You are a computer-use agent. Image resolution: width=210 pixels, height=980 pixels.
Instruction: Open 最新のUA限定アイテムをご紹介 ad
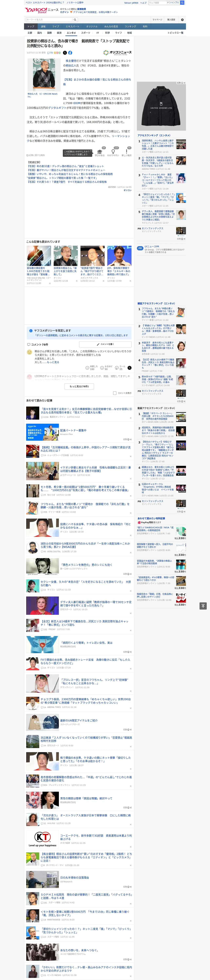[x=79, y=720]
